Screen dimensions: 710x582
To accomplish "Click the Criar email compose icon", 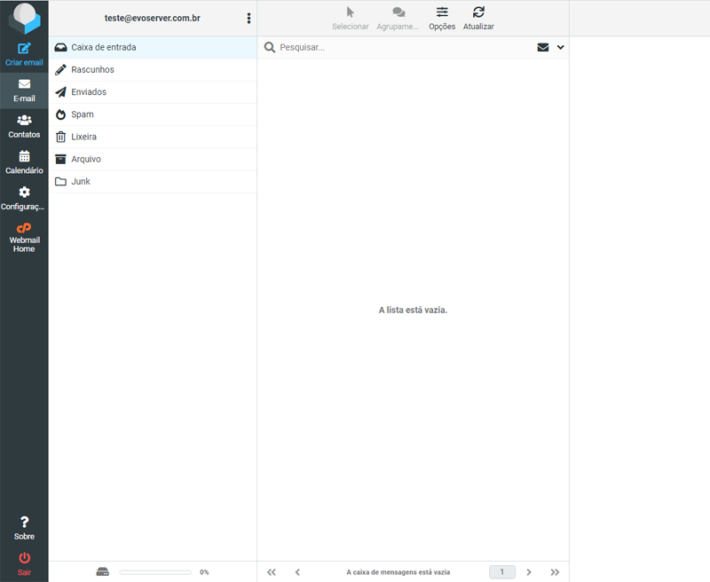I will click(x=24, y=48).
